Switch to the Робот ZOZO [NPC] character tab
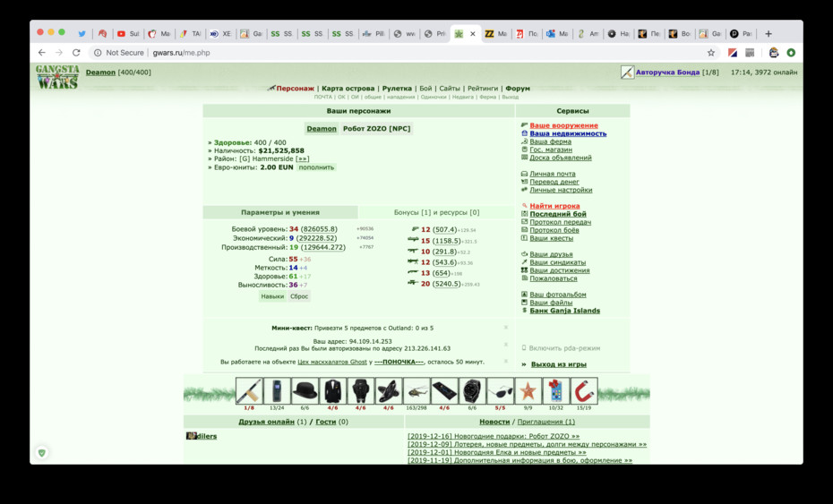Screen dimensions: 833x504 tap(377, 129)
